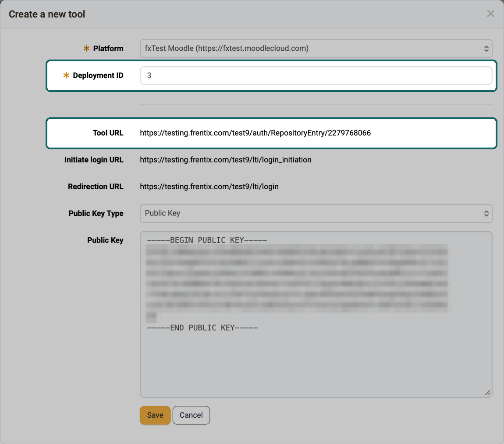Image resolution: width=504 pixels, height=444 pixels.
Task: Close the Create a new tool dialog
Action: tap(490, 14)
